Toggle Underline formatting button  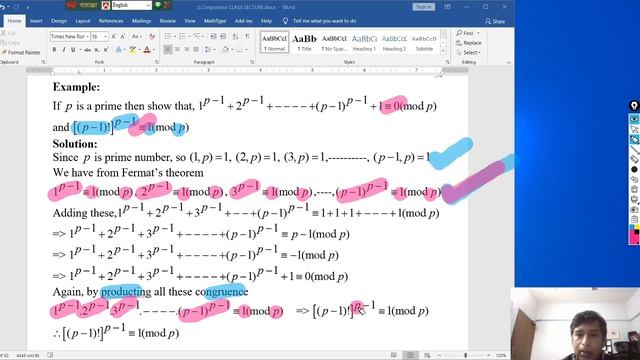point(73,50)
